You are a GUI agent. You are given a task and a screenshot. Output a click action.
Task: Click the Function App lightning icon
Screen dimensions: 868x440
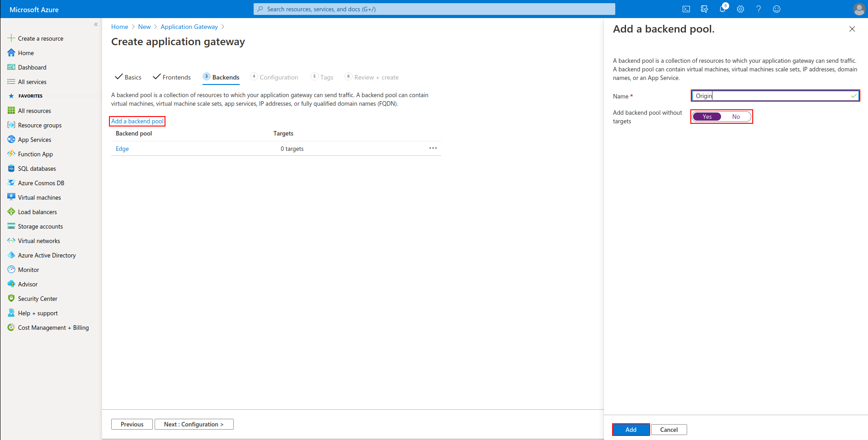click(x=11, y=154)
